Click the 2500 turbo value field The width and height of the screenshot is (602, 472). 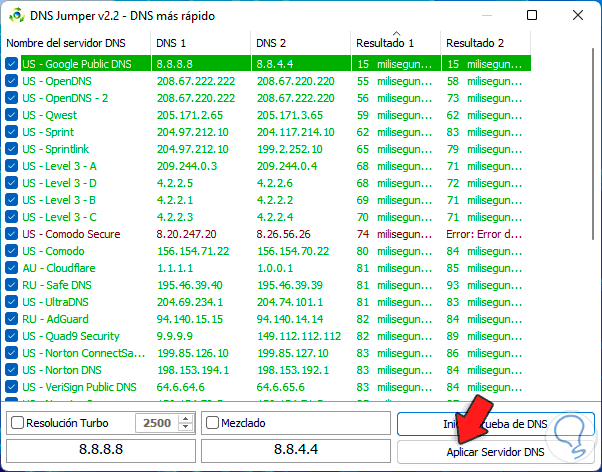(x=157, y=423)
